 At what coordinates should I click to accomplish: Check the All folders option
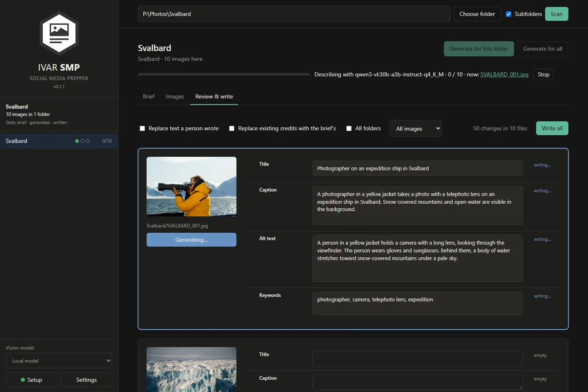(x=349, y=129)
